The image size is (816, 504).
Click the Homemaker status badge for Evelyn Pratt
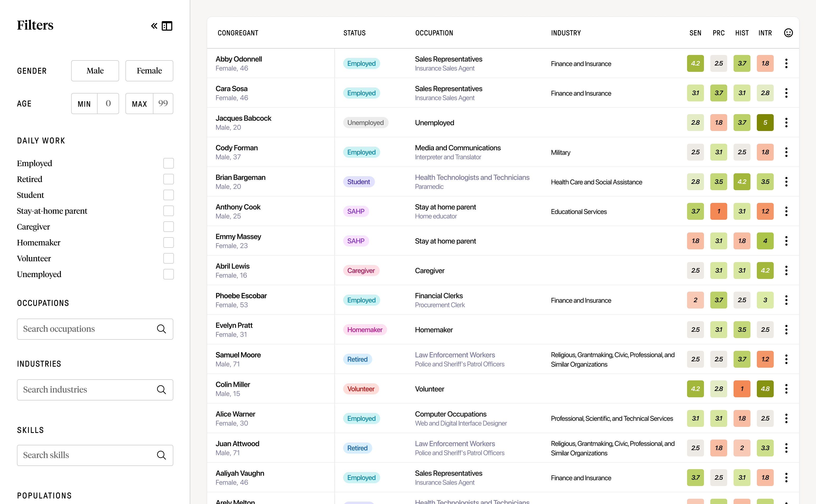pyautogui.click(x=365, y=330)
